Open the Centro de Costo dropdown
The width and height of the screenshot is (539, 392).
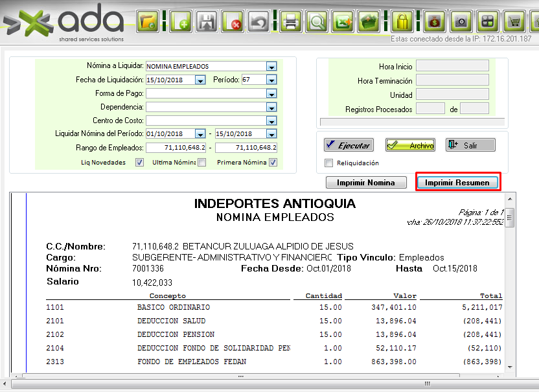coord(271,121)
